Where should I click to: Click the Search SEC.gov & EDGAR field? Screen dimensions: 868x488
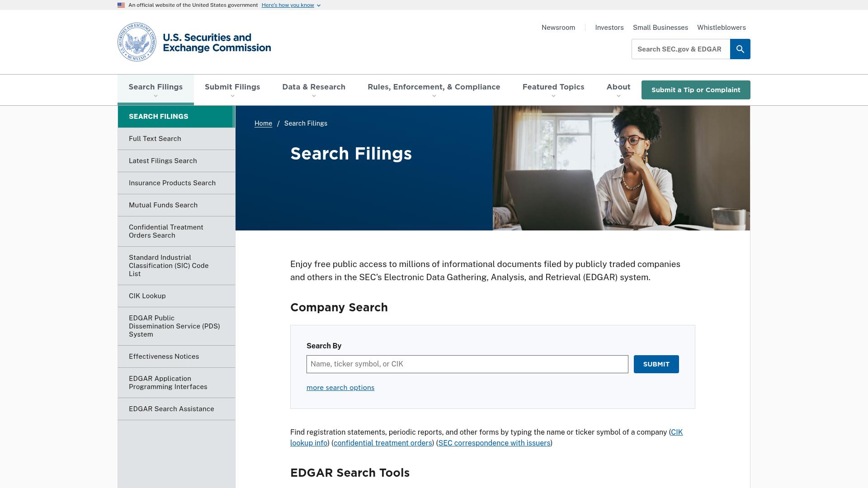(x=681, y=49)
